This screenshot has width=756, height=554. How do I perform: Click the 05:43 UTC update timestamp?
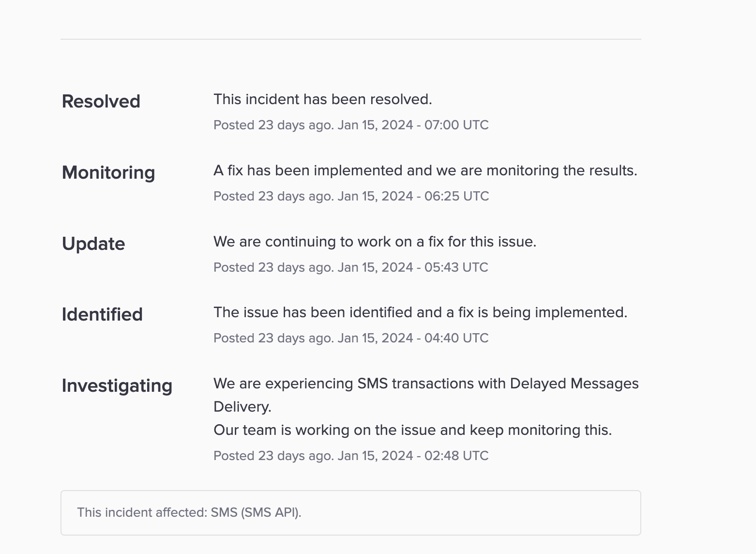pos(351,267)
